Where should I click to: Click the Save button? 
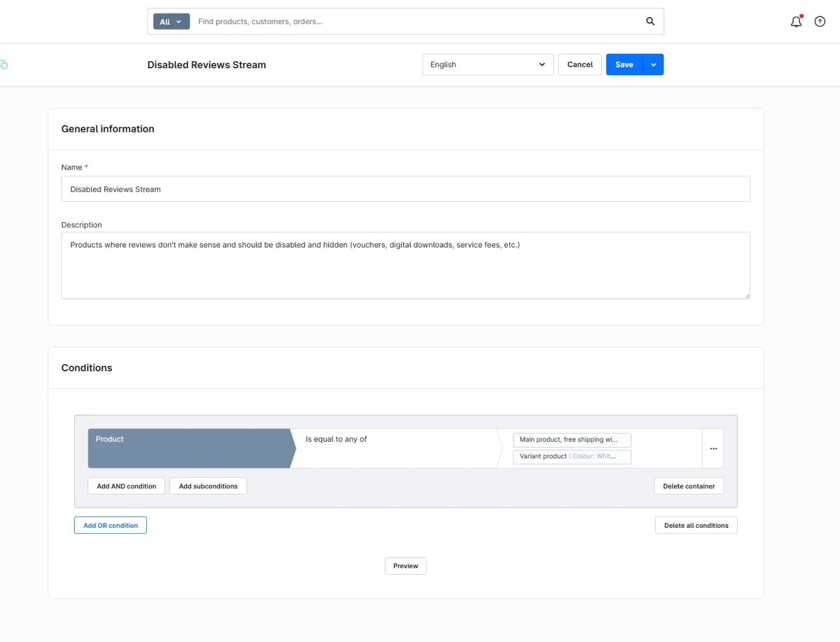(x=624, y=65)
